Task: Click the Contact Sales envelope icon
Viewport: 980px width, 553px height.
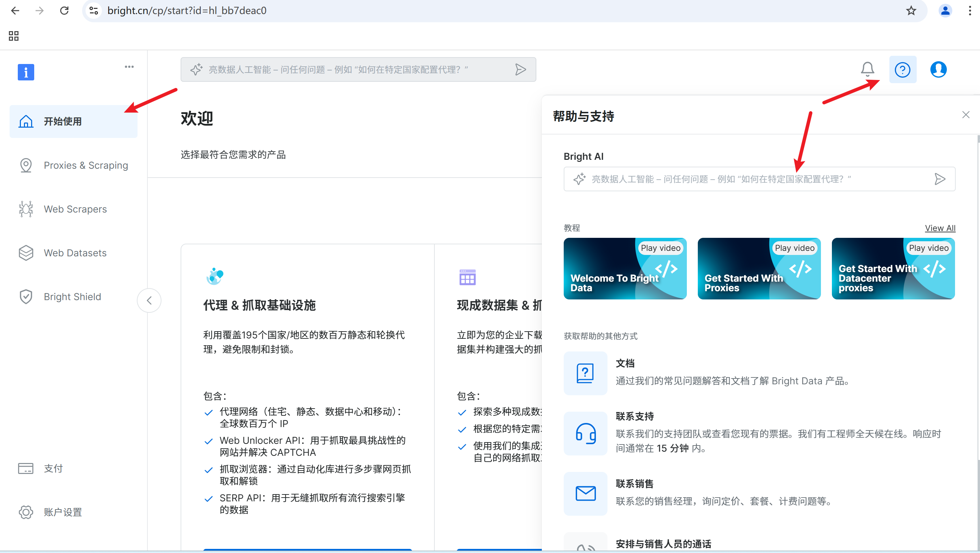Action: tap(585, 493)
